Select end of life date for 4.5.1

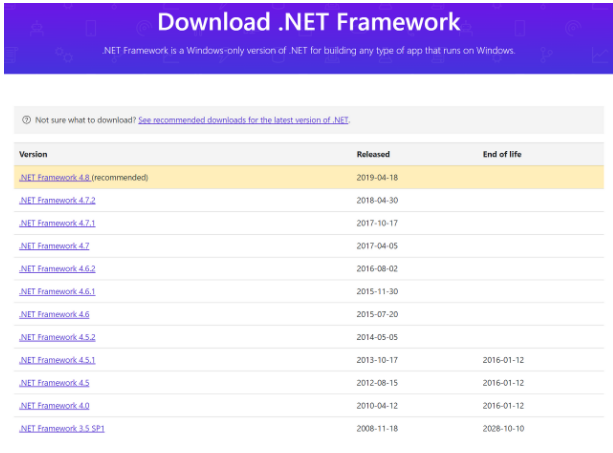[x=503, y=360]
